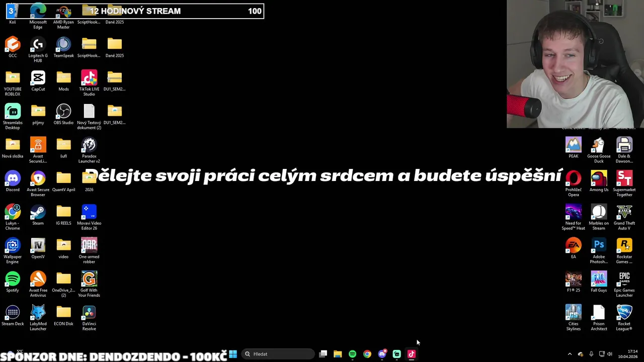This screenshot has width=644, height=362.
Task: Launch Avast Free Antivirus
Action: pyautogui.click(x=38, y=284)
